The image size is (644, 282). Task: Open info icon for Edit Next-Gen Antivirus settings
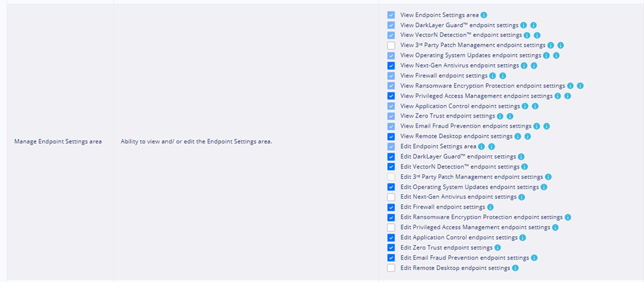(x=522, y=197)
